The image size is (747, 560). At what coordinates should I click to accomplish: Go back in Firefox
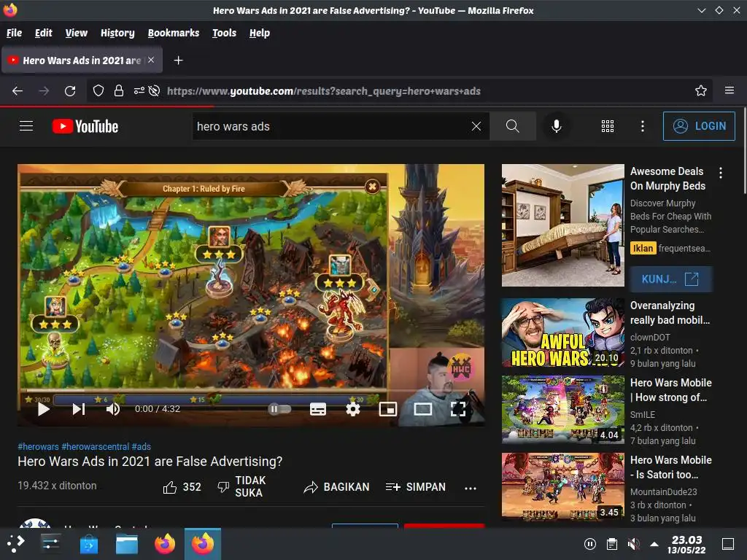(x=18, y=91)
